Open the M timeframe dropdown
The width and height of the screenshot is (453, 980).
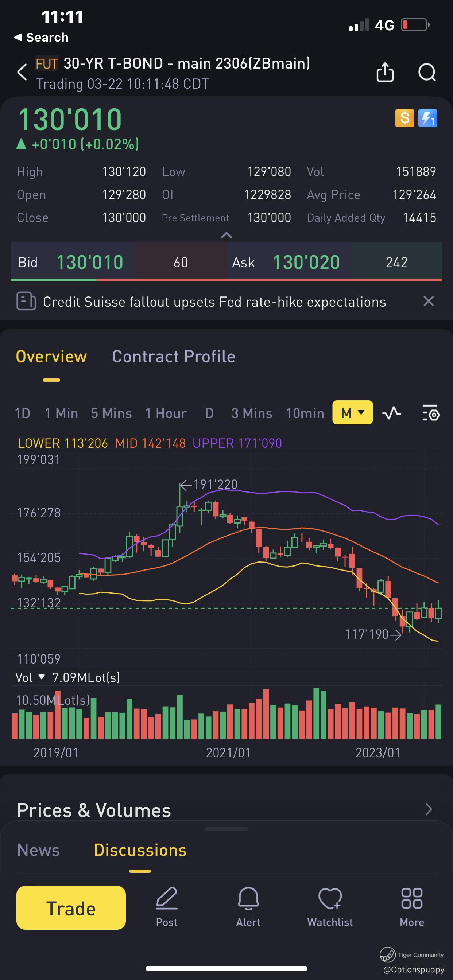coord(352,413)
